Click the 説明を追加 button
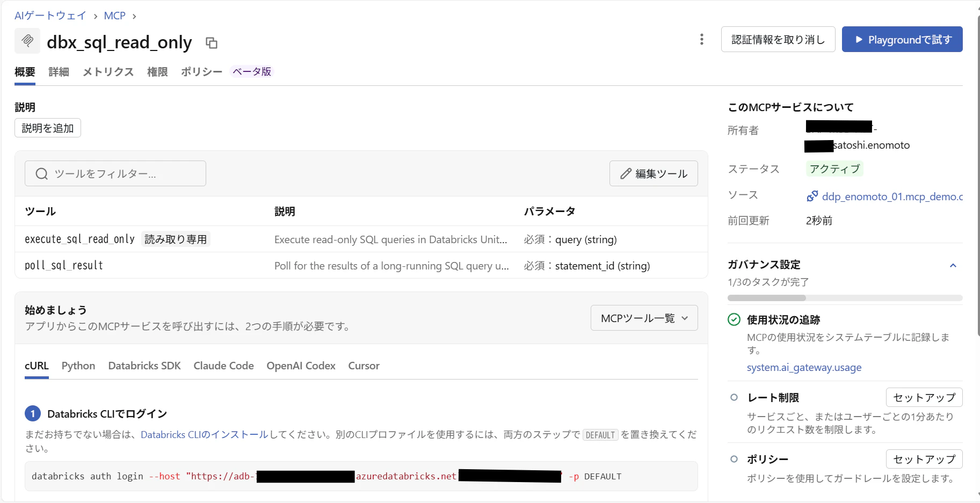Image resolution: width=980 pixels, height=503 pixels. pos(48,128)
